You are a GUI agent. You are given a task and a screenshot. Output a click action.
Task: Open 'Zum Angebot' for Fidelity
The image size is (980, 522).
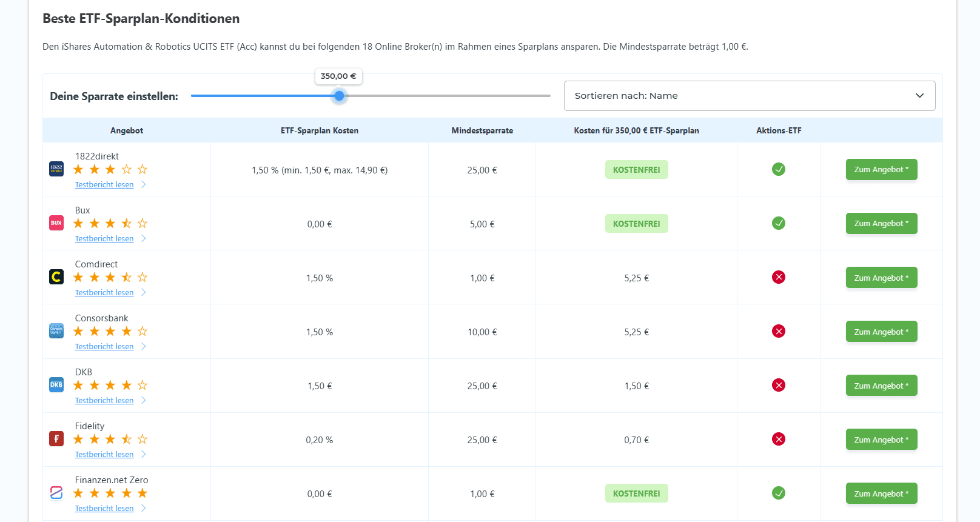[881, 440]
